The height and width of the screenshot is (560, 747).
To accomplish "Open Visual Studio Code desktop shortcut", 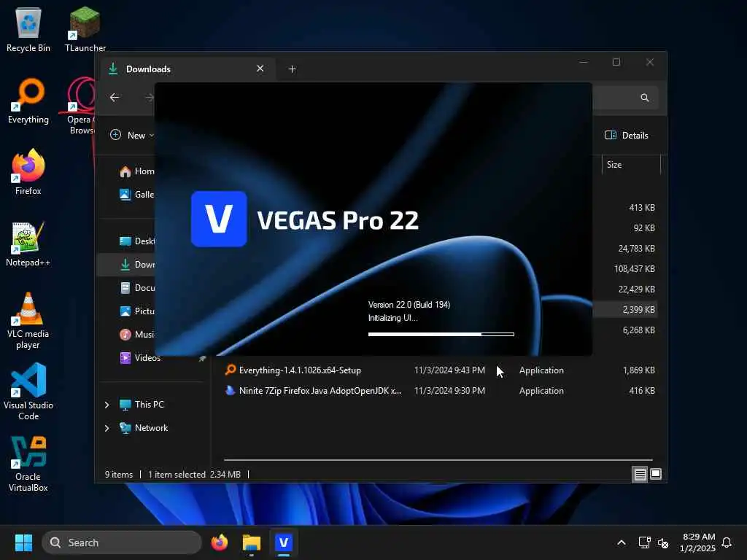I will click(28, 392).
